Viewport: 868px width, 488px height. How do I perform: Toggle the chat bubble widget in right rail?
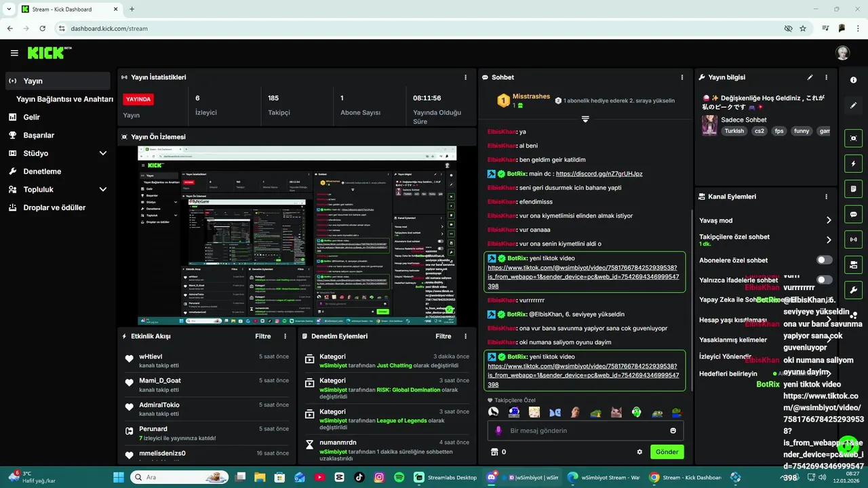[853, 214]
